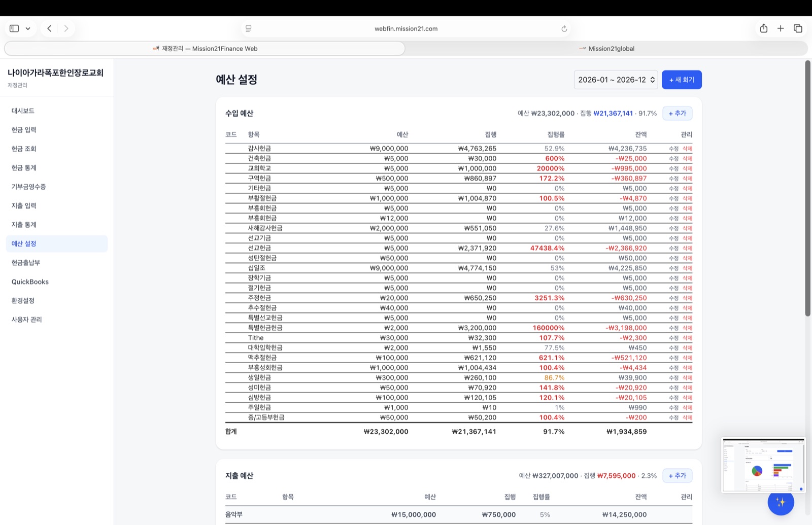The width and height of the screenshot is (812, 525).
Task: Open QuickBooks in the sidebar
Action: coord(57,282)
